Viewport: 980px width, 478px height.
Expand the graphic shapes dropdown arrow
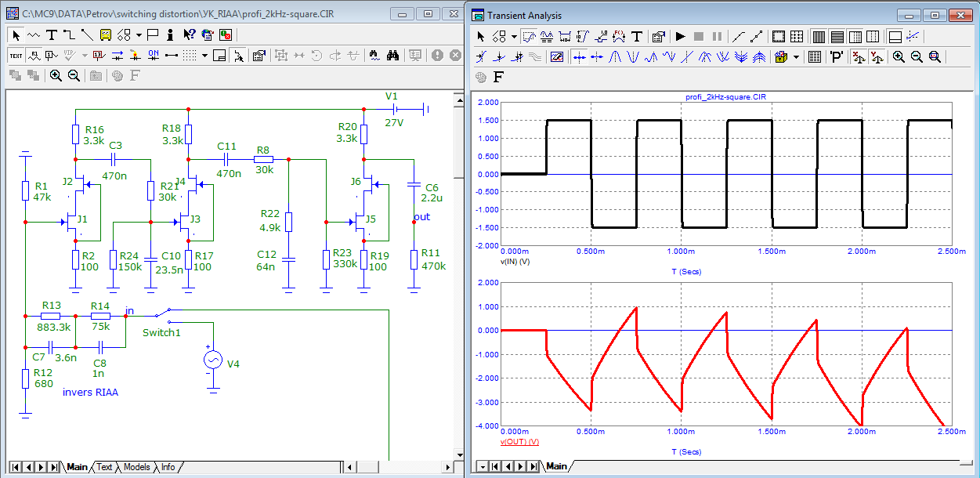tap(139, 34)
